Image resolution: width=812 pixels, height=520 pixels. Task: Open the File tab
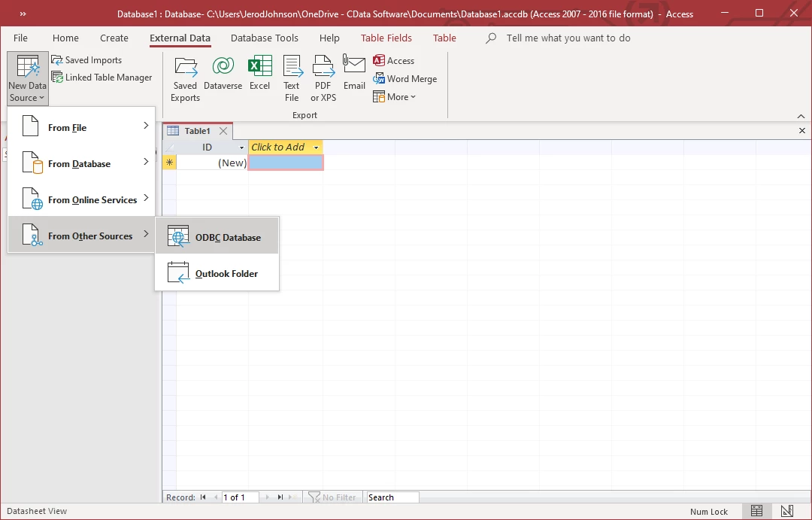pyautogui.click(x=21, y=38)
